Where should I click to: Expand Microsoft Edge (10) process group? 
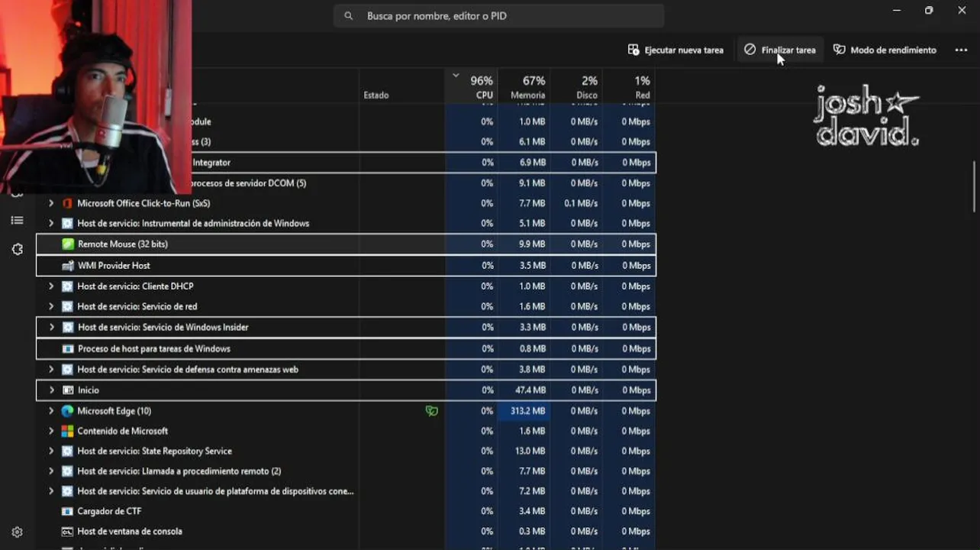tap(51, 411)
